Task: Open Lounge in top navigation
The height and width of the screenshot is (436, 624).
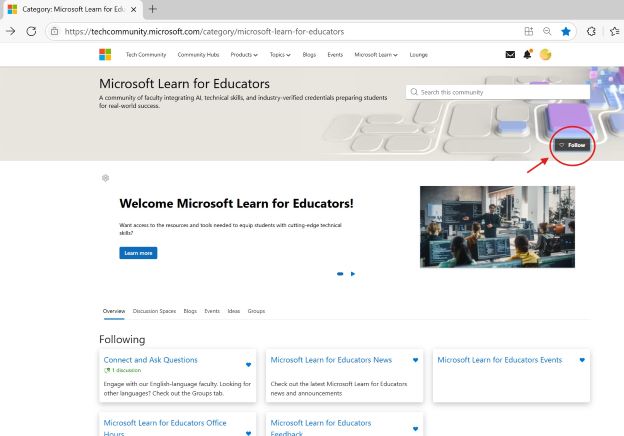Action: (419, 55)
